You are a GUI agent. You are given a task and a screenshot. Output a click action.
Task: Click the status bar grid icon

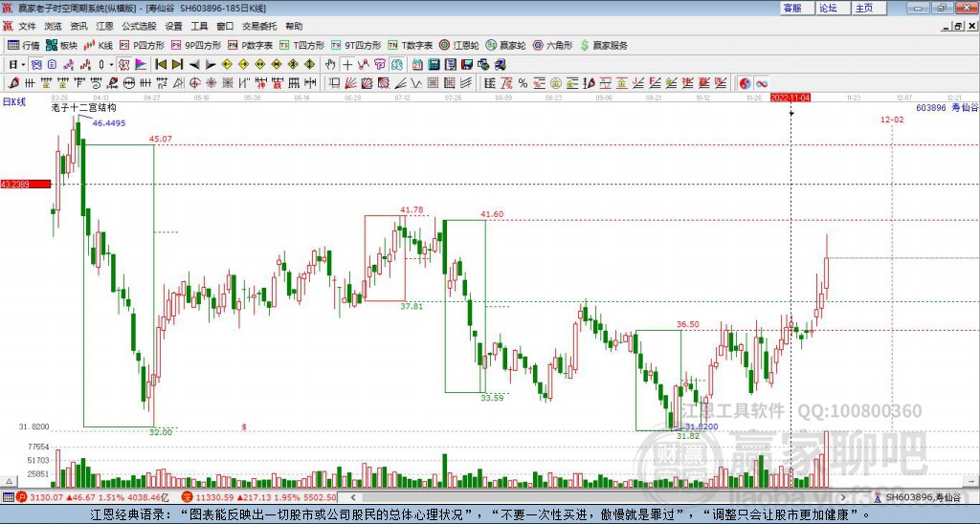pos(8,497)
